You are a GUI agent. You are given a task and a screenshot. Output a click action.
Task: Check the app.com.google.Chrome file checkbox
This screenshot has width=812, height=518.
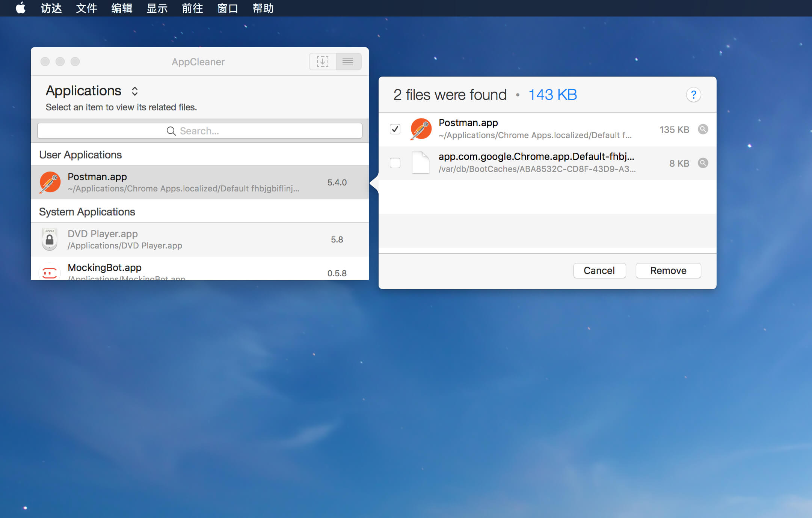(x=395, y=163)
